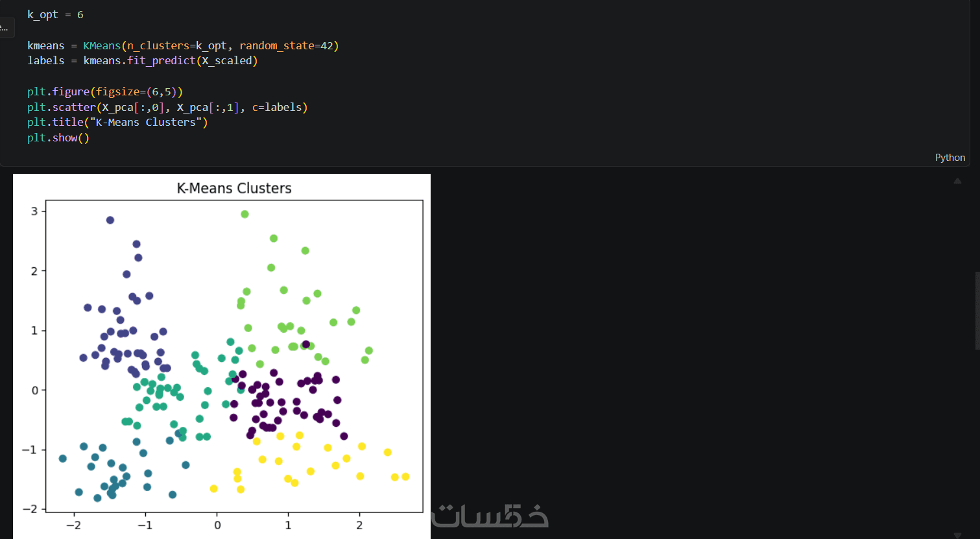Place cursor in the plt.figure line

click(104, 91)
